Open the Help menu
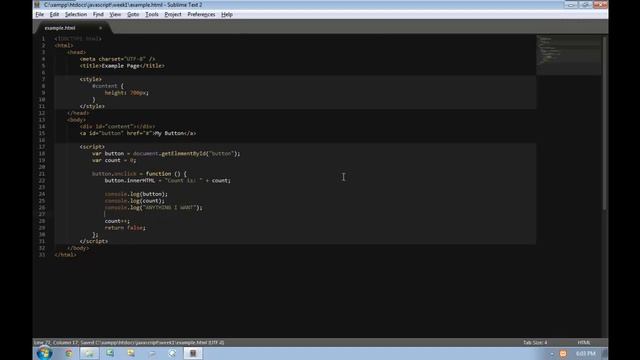The image size is (640, 360). pyautogui.click(x=227, y=14)
